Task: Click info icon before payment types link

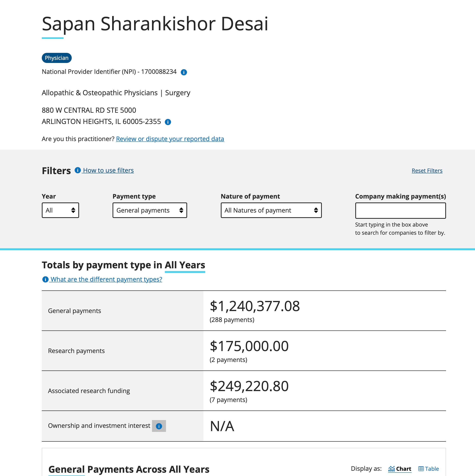Action: pyautogui.click(x=45, y=279)
